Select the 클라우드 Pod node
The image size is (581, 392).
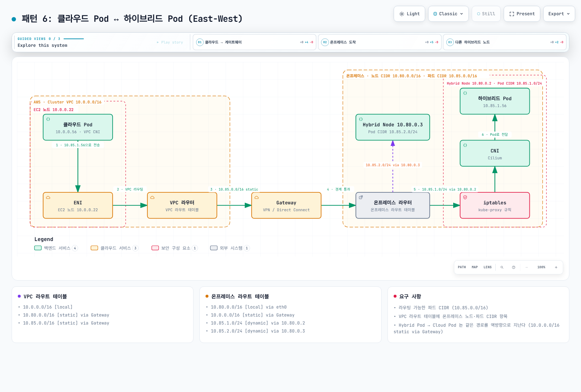click(78, 127)
